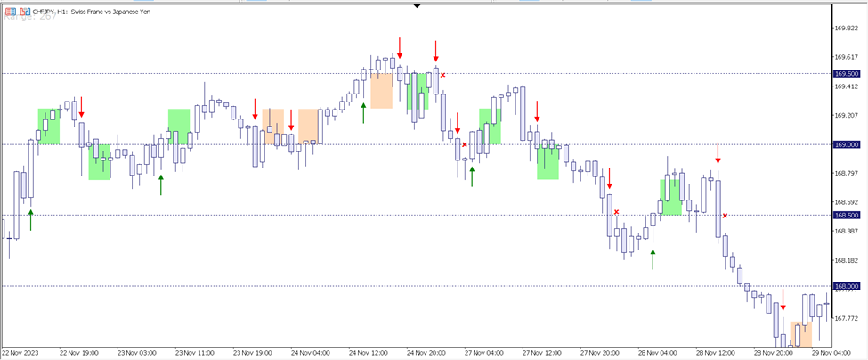Click the '23 Nov 19:00' time axis label

(253, 352)
